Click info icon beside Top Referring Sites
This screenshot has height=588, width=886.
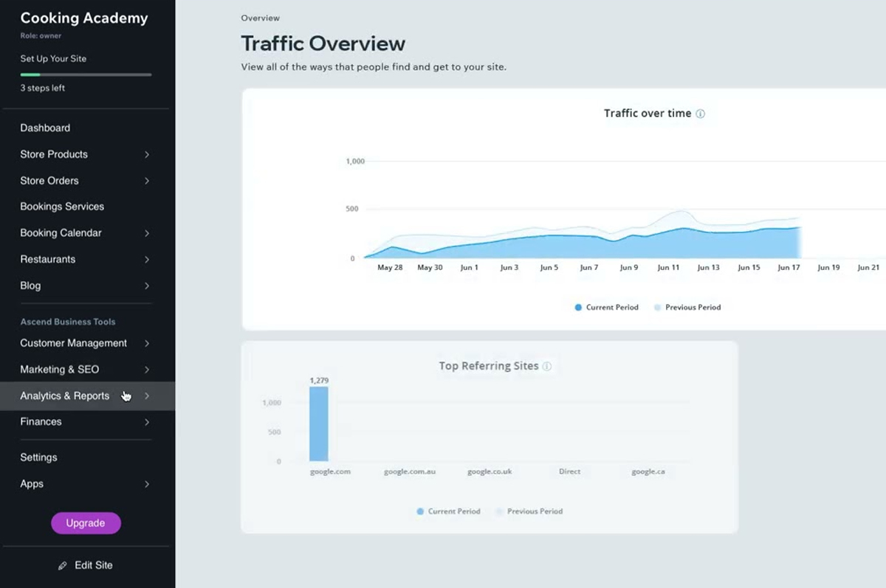click(547, 366)
